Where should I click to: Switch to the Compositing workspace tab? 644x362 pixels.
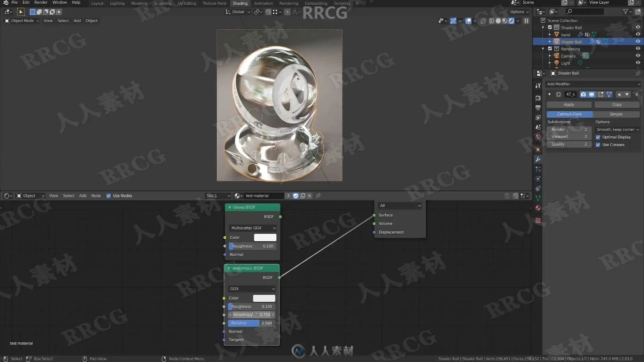coord(316,3)
